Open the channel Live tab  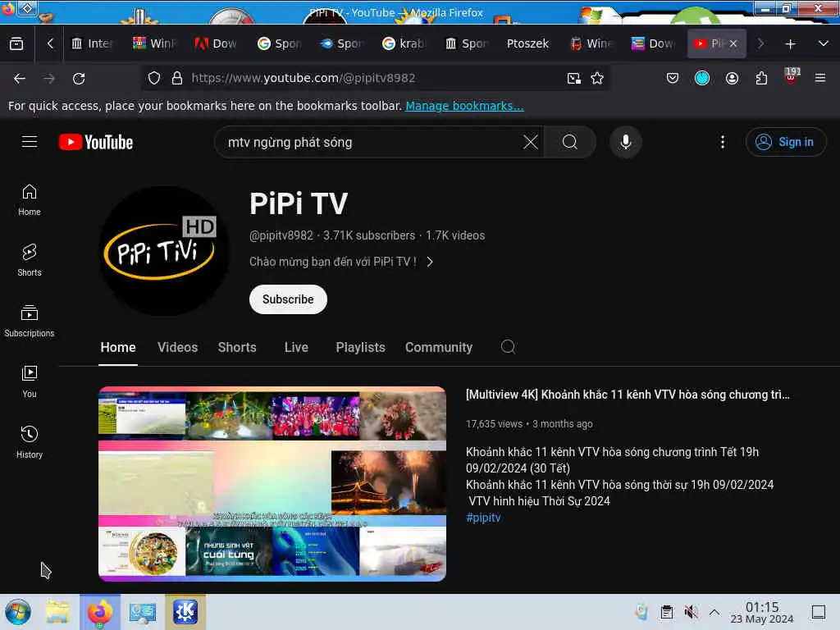tap(296, 347)
